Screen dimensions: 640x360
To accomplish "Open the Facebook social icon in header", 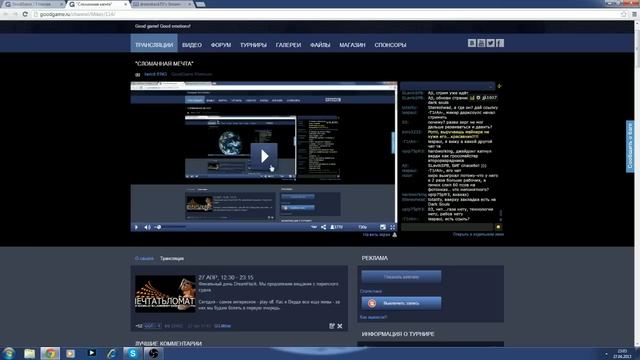I will [x=500, y=43].
